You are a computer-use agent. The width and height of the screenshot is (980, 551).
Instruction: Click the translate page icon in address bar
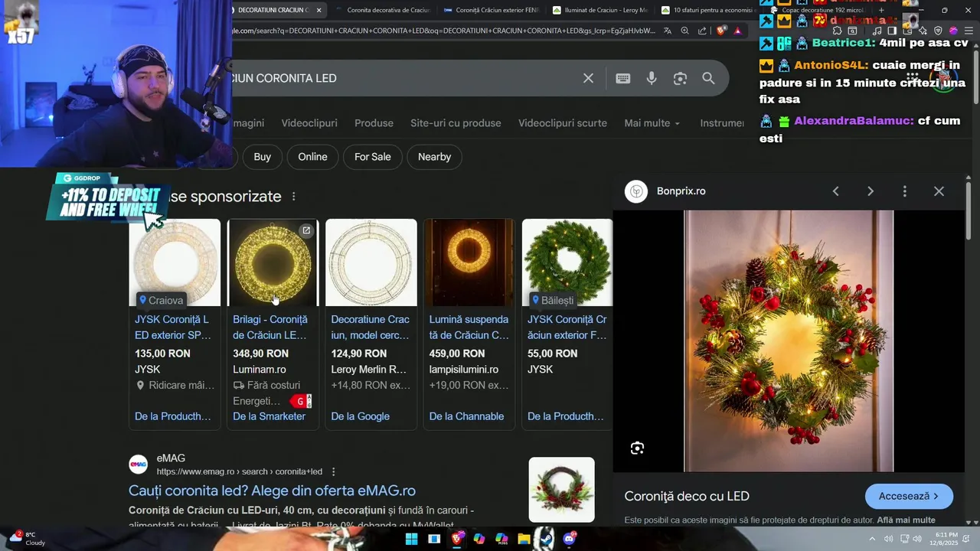pos(668,31)
